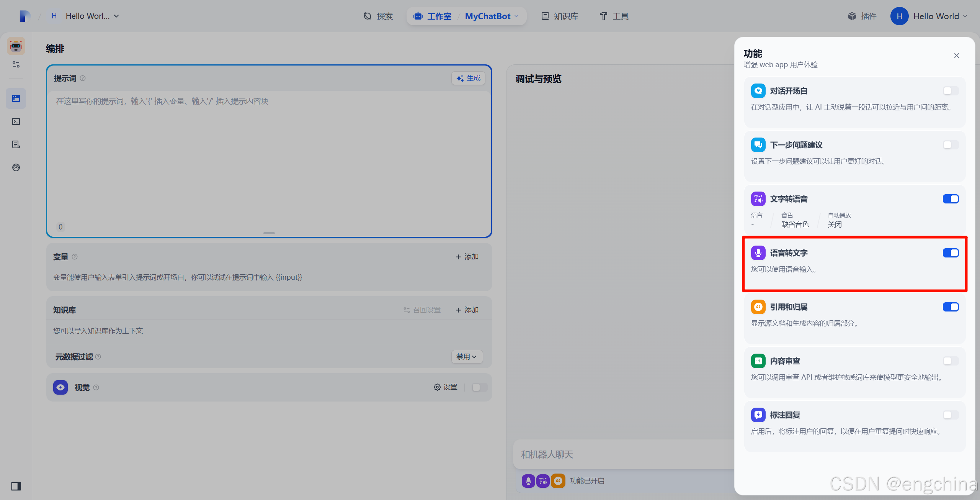Open the monitoring gauge icon in sidebar
The width and height of the screenshot is (980, 500).
point(16,167)
